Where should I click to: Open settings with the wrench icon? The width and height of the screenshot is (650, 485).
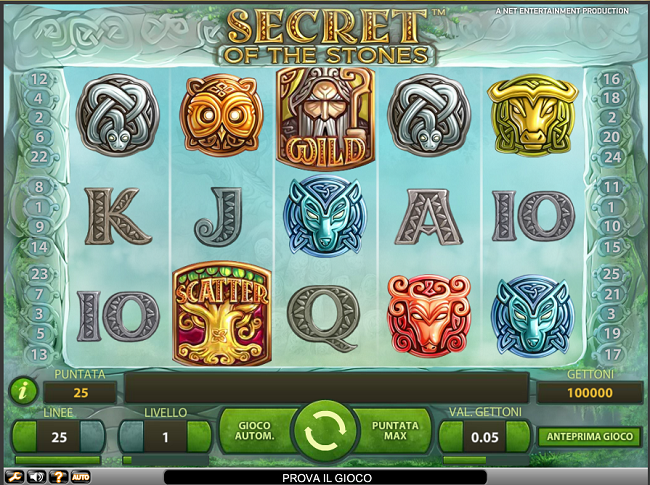(14, 477)
